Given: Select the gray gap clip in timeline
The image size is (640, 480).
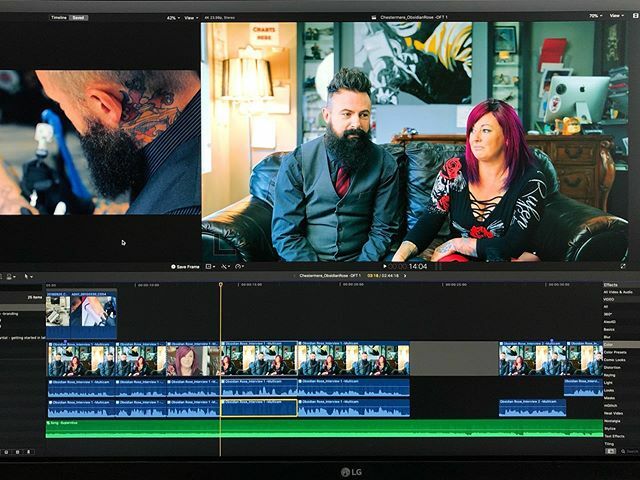Looking at the screenshot, I should tap(454, 359).
